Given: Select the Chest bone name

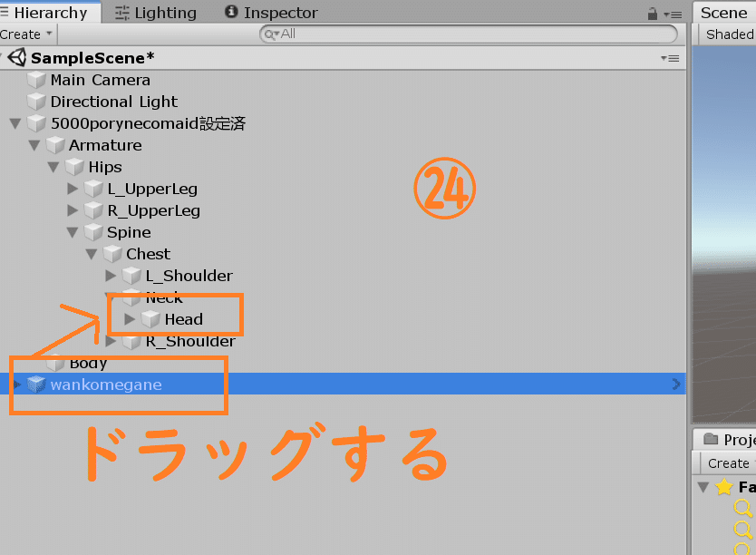Looking at the screenshot, I should pyautogui.click(x=148, y=254).
